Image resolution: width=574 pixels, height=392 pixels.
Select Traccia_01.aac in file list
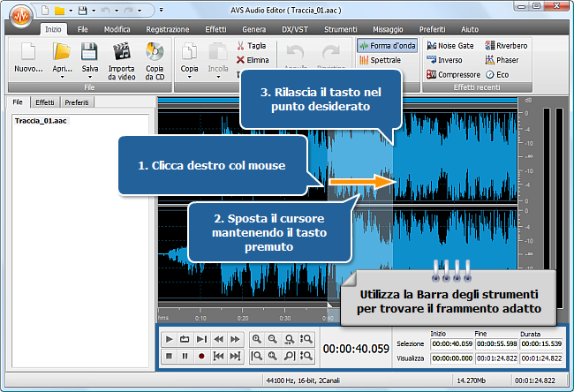(x=41, y=121)
